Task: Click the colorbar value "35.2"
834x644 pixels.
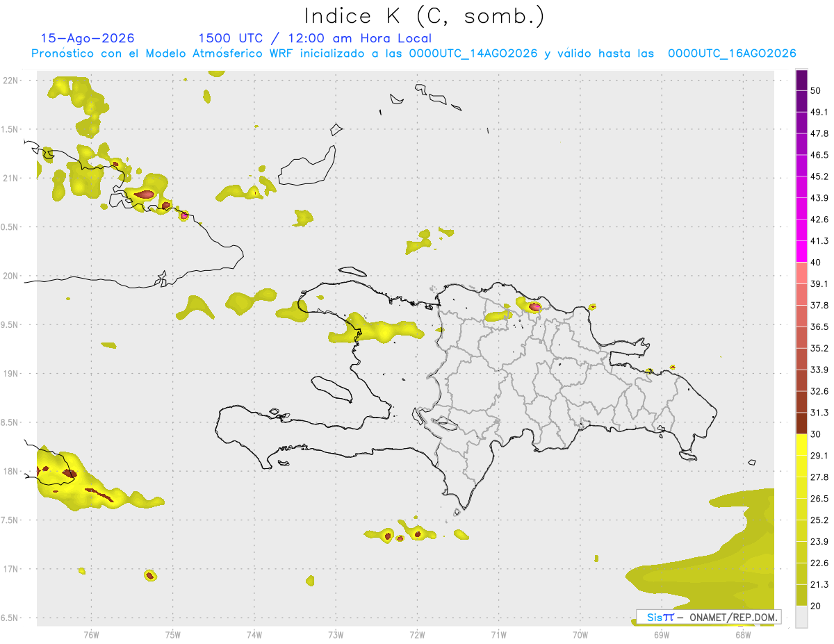Action: (819, 348)
